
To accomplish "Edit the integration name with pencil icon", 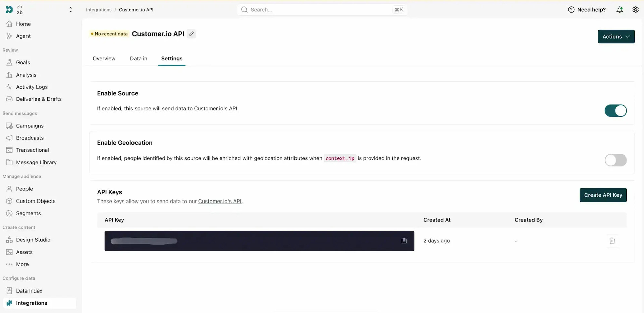I will 191,34.
